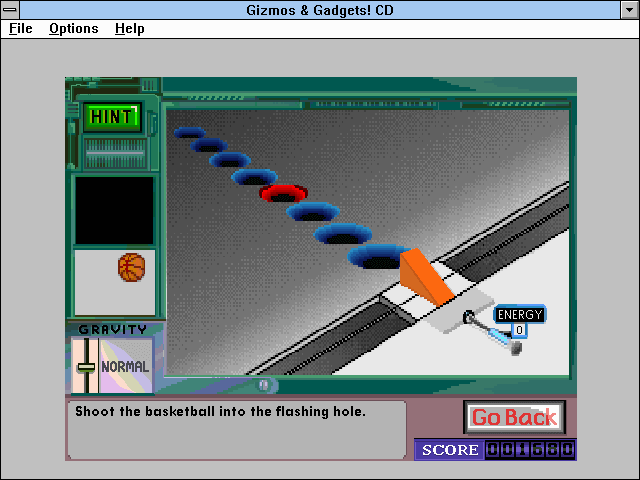Open the Options menu
Image resolution: width=640 pixels, height=480 pixels.
coord(73,29)
